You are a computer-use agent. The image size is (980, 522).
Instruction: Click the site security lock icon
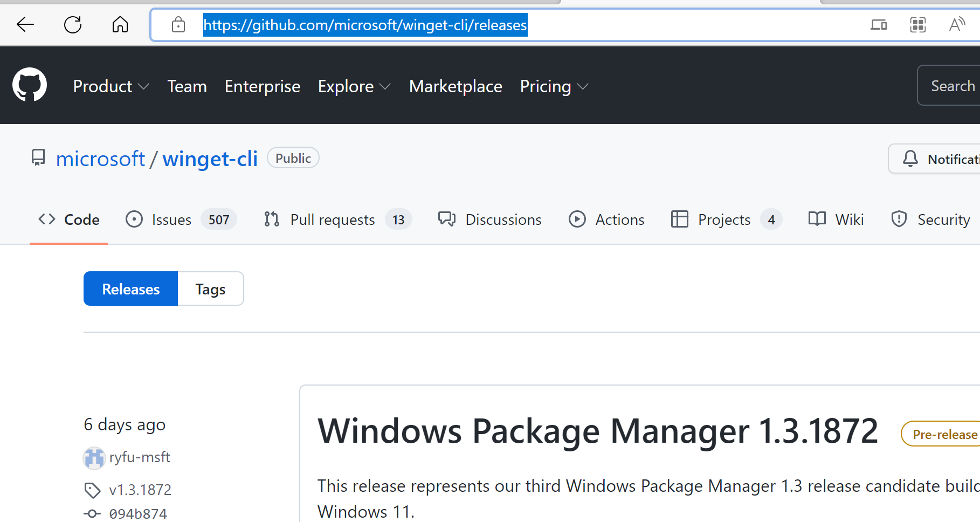[x=178, y=24]
